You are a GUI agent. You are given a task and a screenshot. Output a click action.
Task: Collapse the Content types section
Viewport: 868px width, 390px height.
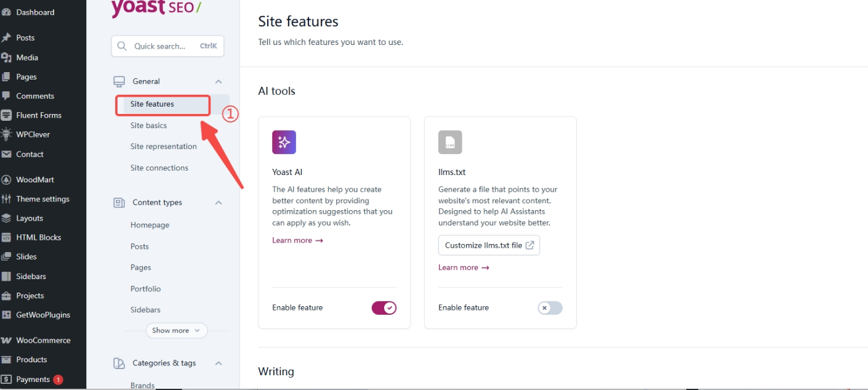pyautogui.click(x=219, y=202)
